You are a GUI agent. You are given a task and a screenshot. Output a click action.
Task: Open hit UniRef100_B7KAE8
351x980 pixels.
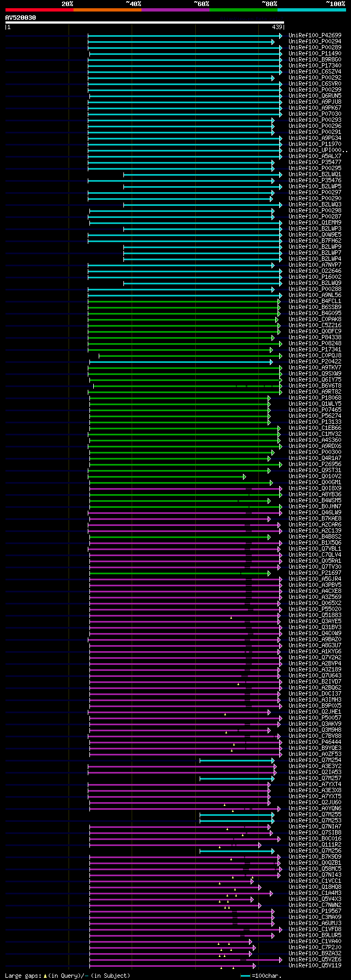pos(315,519)
